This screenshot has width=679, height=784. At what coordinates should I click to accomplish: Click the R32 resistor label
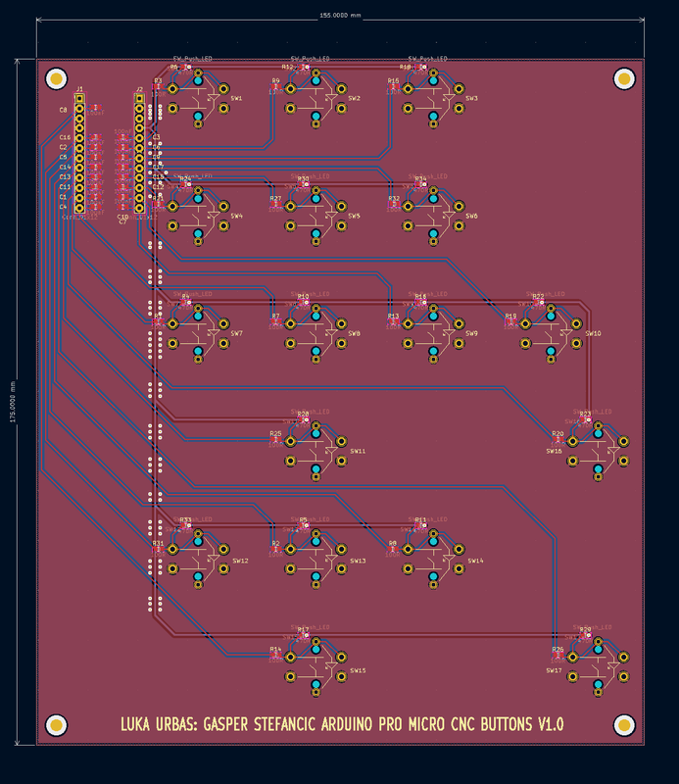click(394, 199)
